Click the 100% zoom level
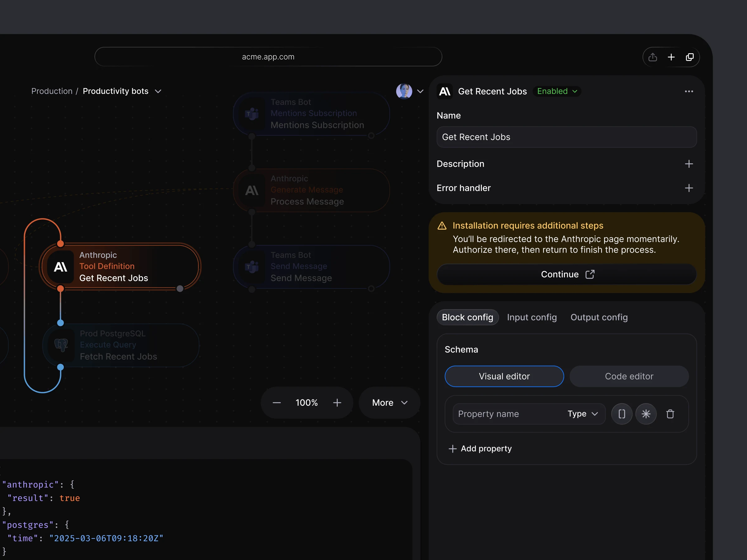Image resolution: width=747 pixels, height=560 pixels. tap(306, 403)
